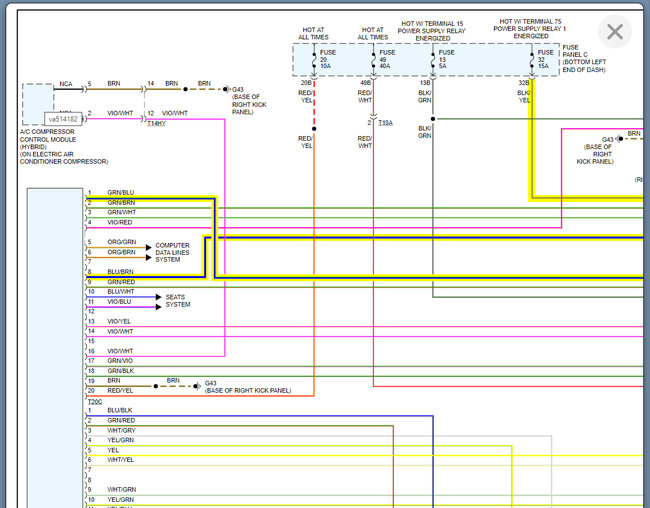650x508 pixels.
Task: Click the Power Supply Relay 1 header text
Action: (530, 28)
